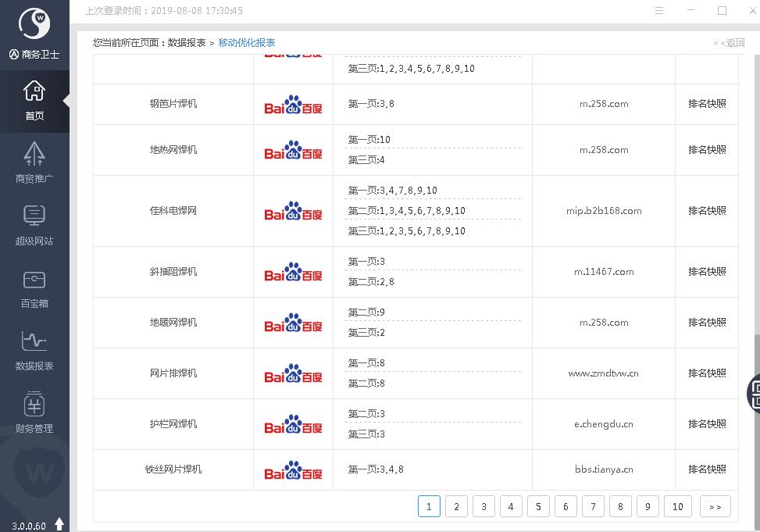Click the QR code floating widget
This screenshot has height=532, width=760.
click(x=755, y=392)
